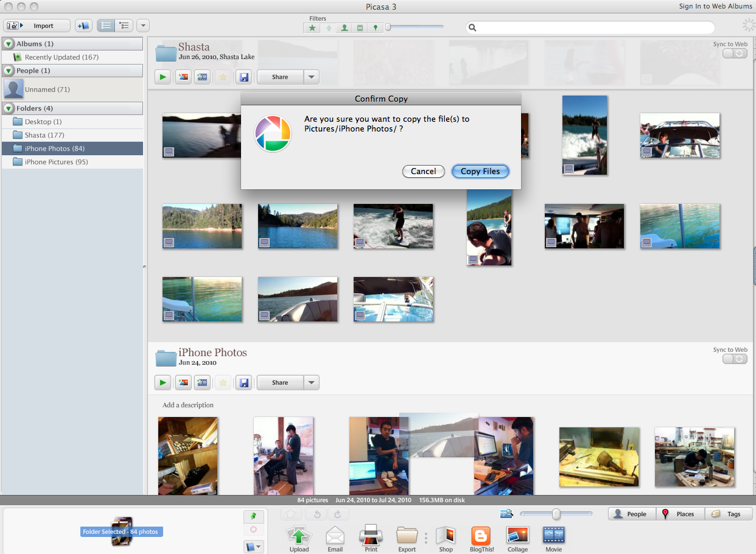Adjust the thumbnail size slider
The width and height of the screenshot is (756, 554).
tap(556, 514)
